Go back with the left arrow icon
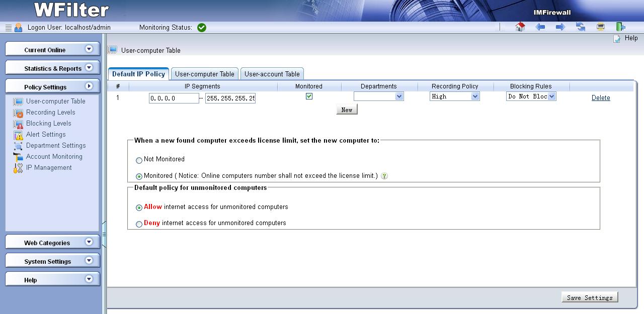The width and height of the screenshot is (644, 314). click(x=540, y=27)
